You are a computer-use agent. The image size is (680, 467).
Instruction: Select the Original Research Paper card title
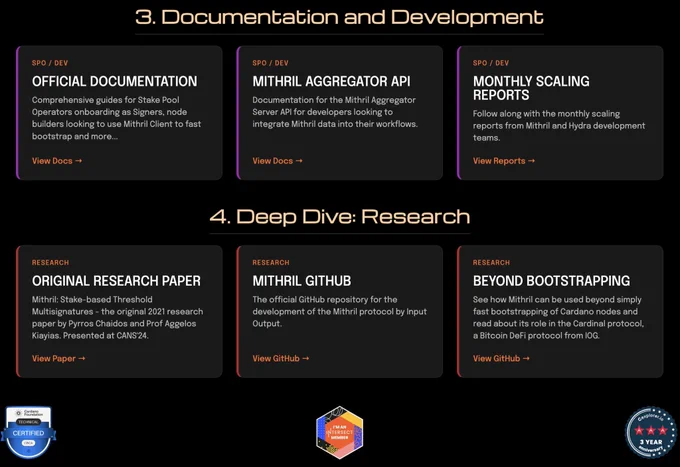[x=116, y=281]
